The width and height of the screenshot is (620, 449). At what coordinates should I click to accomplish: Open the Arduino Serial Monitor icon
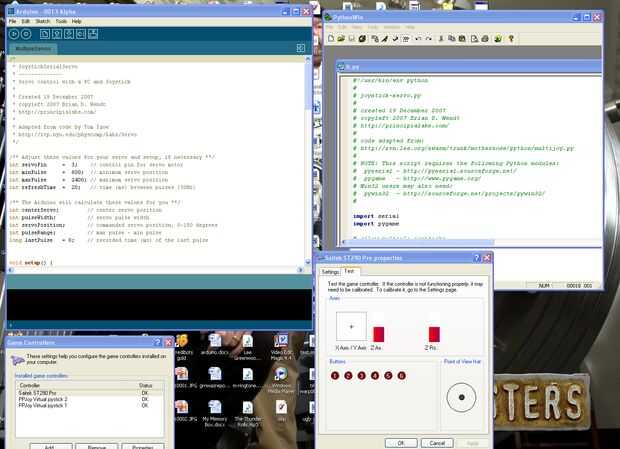(93, 34)
